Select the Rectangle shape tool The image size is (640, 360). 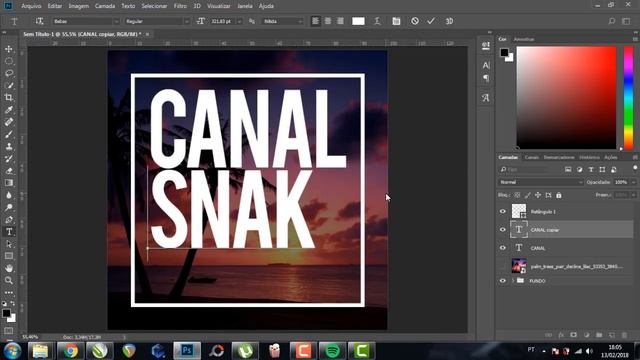coord(9,256)
